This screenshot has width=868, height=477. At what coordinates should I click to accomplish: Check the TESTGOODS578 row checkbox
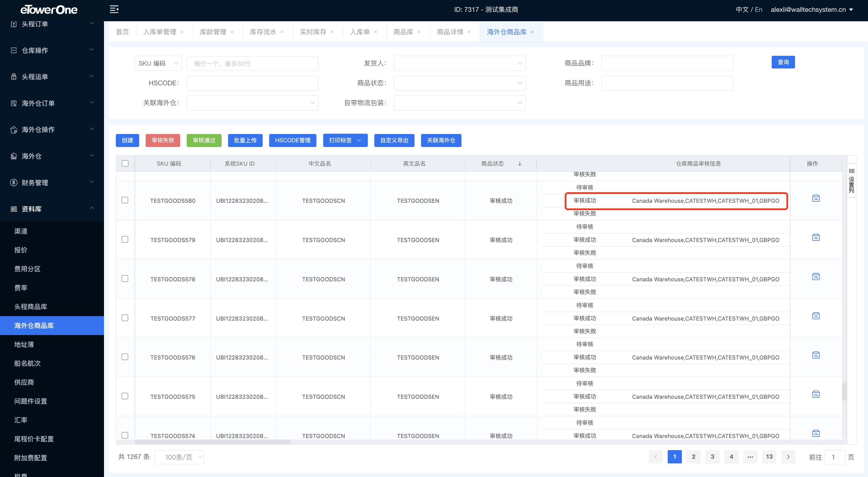[x=125, y=279]
